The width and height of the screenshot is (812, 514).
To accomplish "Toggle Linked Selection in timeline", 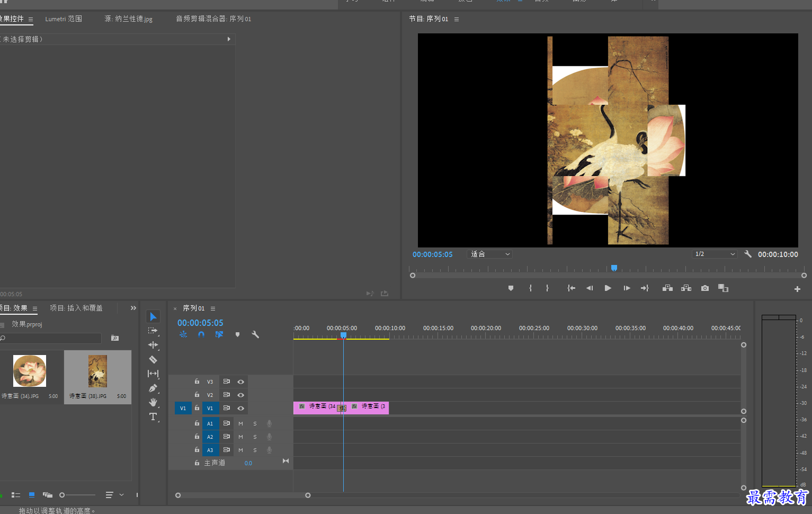I will 219,334.
